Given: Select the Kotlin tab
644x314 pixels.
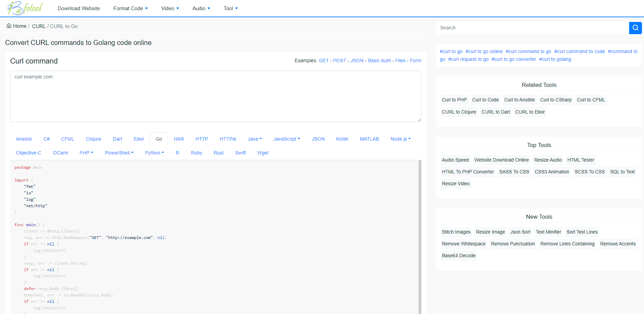Looking at the screenshot, I should [342, 139].
